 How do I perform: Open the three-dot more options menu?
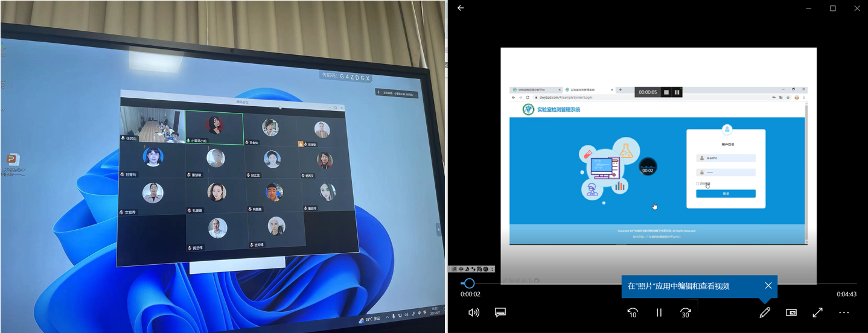click(x=844, y=312)
